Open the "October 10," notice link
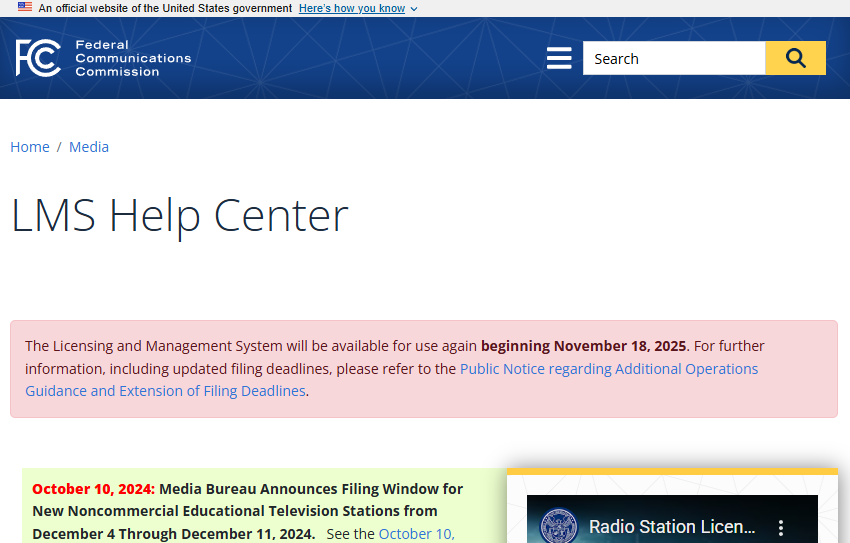This screenshot has width=850, height=543. pos(416,534)
